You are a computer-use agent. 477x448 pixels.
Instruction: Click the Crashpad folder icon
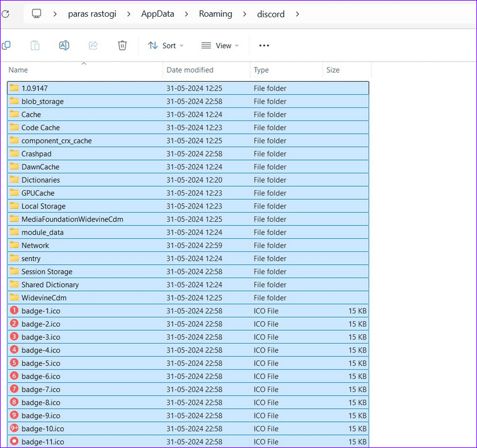pos(14,153)
